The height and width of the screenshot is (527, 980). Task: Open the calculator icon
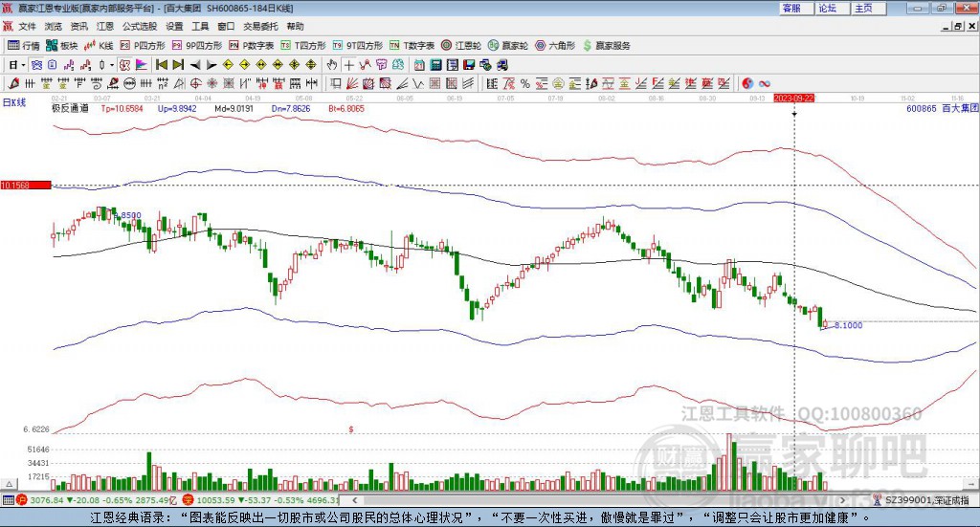[436, 65]
